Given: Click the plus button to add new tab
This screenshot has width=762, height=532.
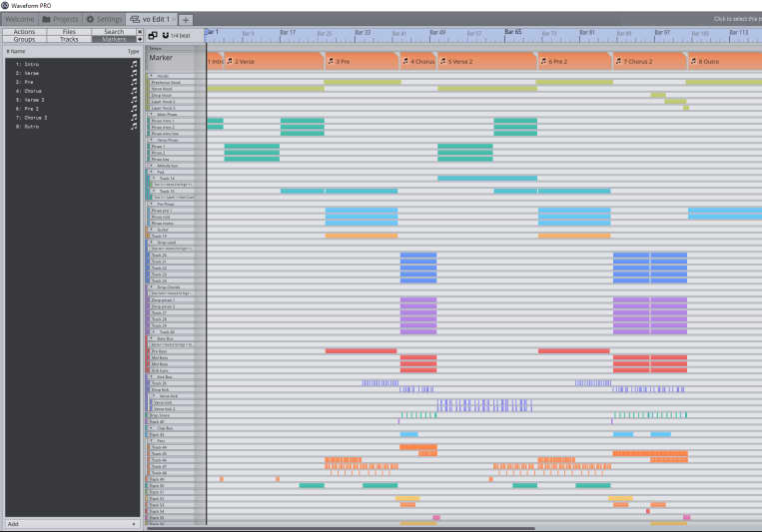Looking at the screenshot, I should [x=185, y=20].
